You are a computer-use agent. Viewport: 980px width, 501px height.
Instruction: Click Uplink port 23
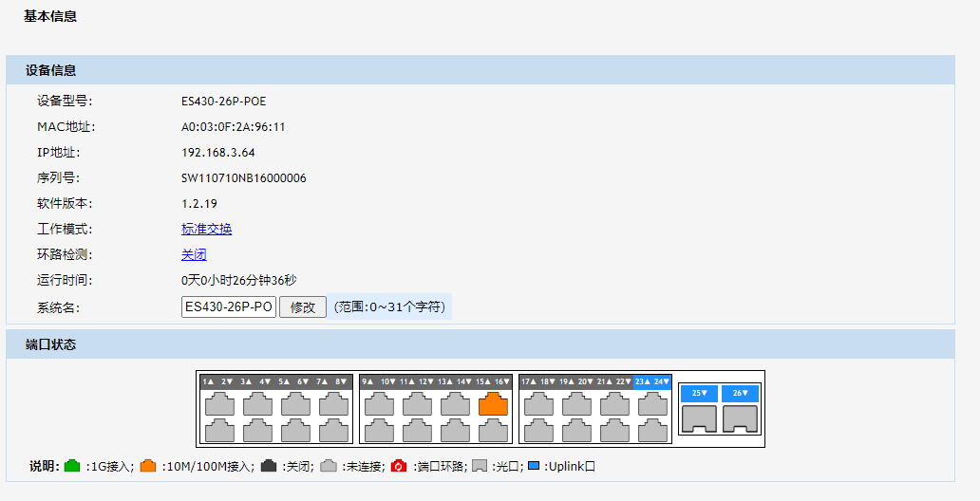coord(652,404)
